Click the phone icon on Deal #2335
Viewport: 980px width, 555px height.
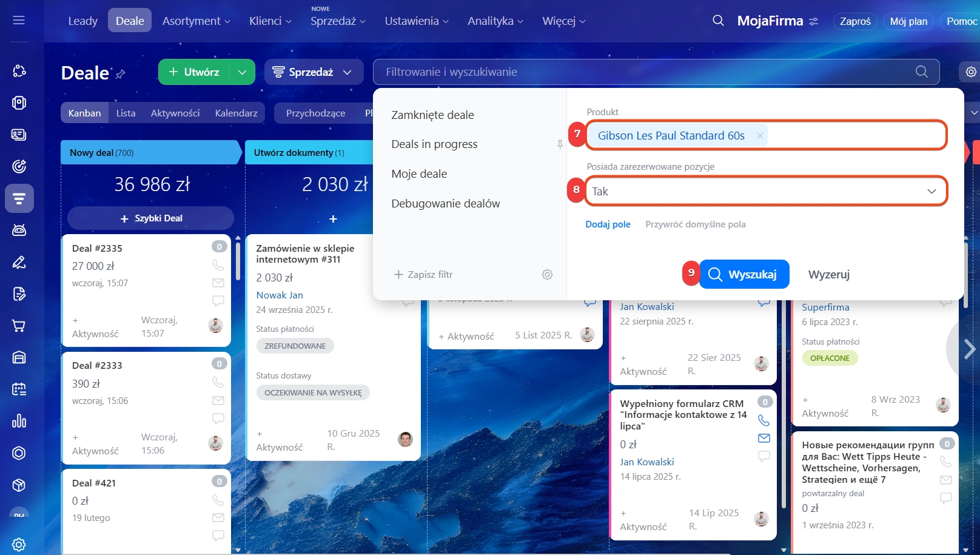tap(218, 265)
